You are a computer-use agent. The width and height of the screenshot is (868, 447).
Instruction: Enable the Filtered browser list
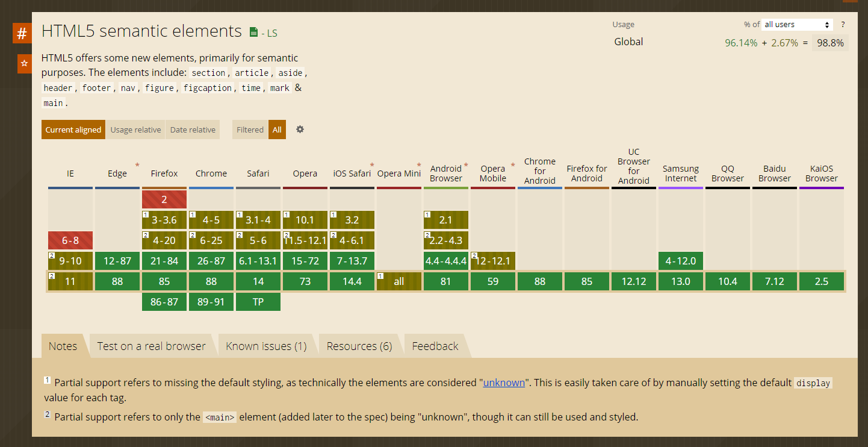point(249,129)
